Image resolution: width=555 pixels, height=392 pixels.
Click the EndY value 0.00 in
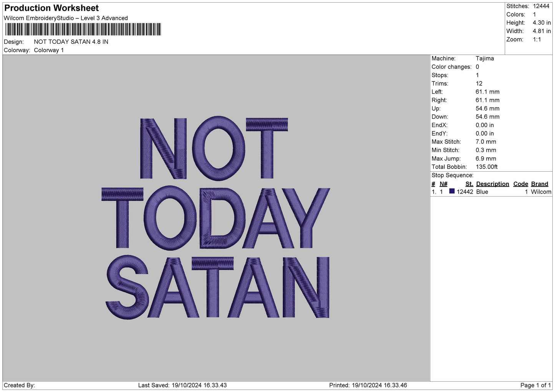coord(485,134)
